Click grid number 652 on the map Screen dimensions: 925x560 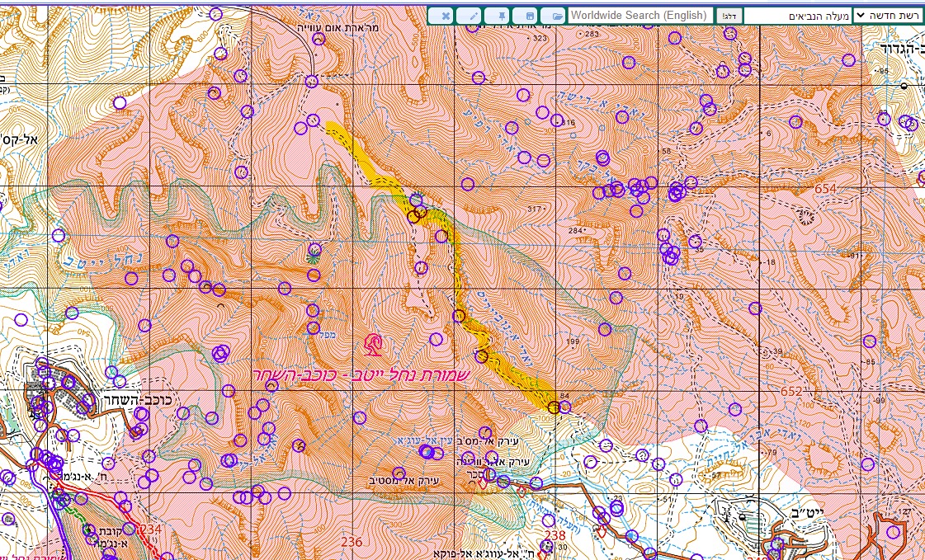click(x=791, y=391)
